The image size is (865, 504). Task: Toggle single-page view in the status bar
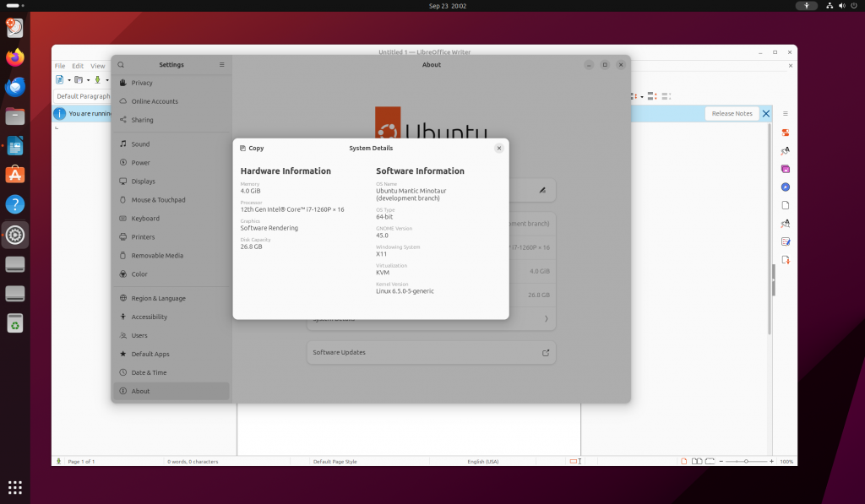[x=684, y=461]
